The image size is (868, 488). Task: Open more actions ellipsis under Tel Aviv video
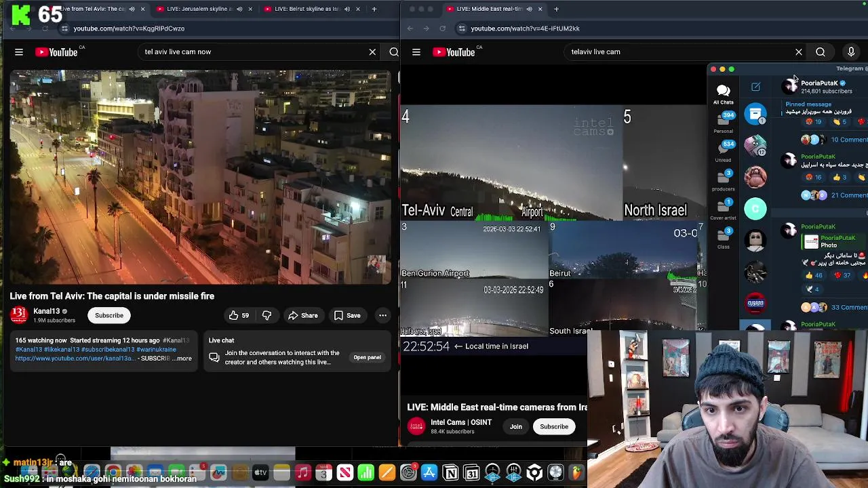[x=382, y=315]
